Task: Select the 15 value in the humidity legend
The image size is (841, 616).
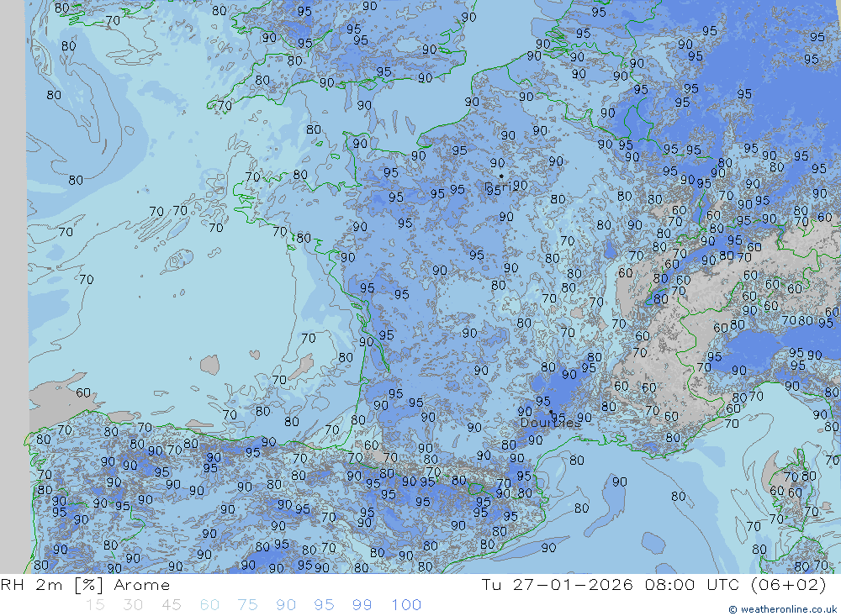Action: [x=95, y=605]
